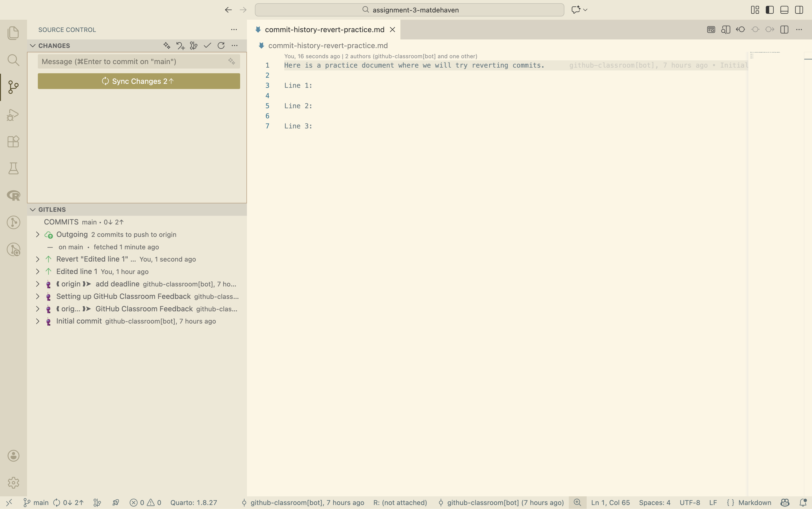Click the commit checkmark in Changes header

click(207, 46)
